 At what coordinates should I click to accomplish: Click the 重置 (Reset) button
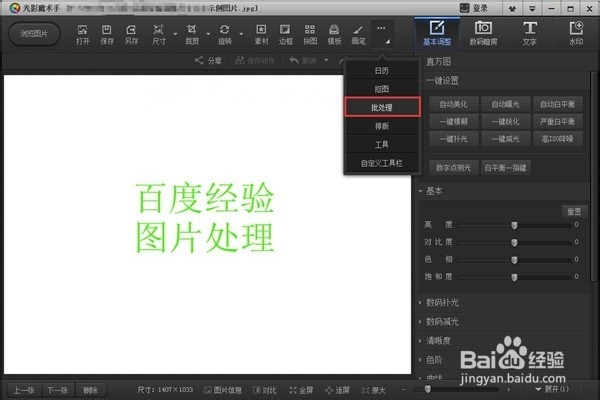(574, 212)
